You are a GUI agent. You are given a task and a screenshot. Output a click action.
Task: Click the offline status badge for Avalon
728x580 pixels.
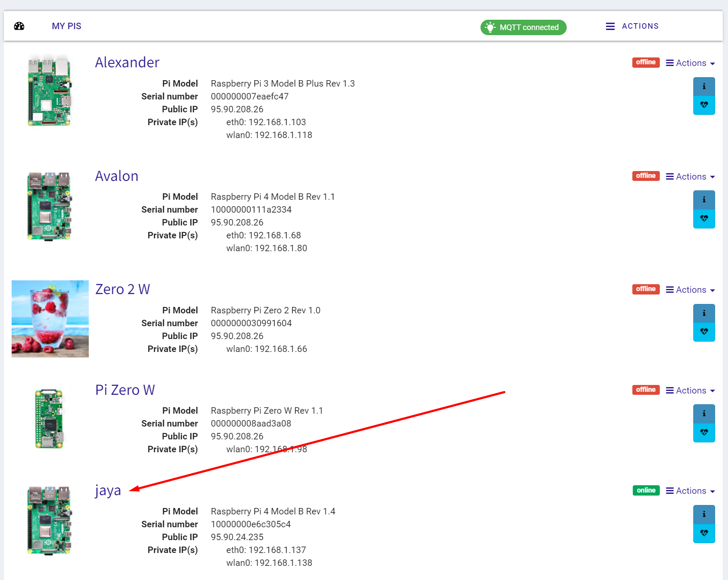(646, 176)
